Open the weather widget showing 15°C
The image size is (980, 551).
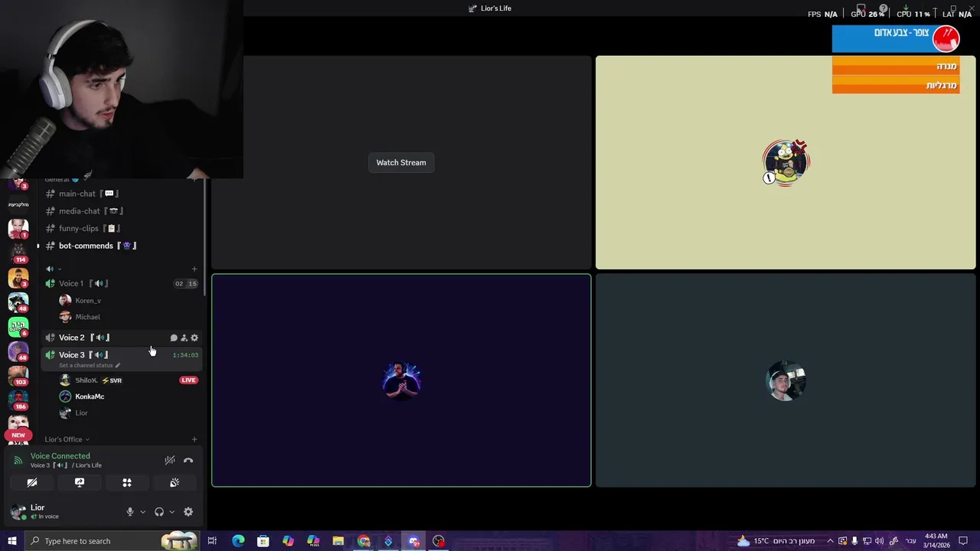[x=776, y=541]
